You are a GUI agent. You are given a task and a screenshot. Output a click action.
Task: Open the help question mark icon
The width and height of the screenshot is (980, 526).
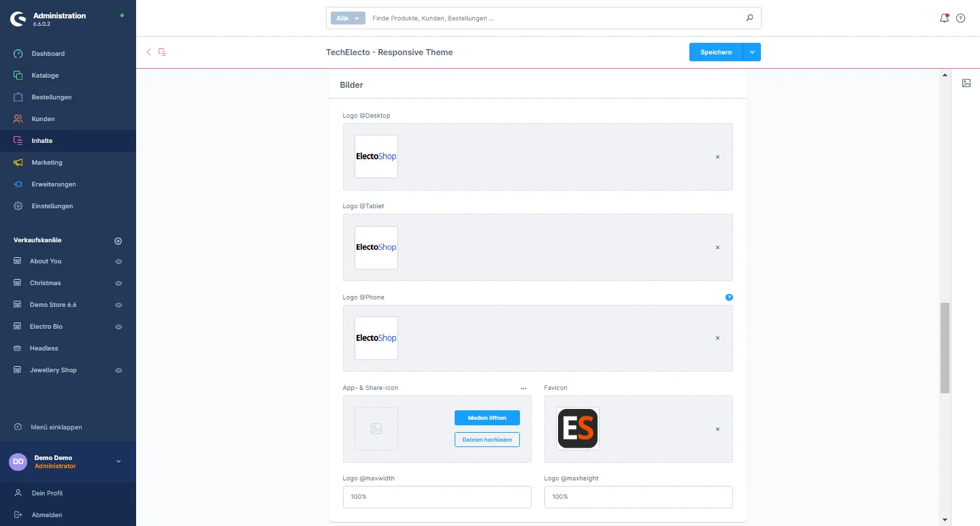click(x=961, y=18)
